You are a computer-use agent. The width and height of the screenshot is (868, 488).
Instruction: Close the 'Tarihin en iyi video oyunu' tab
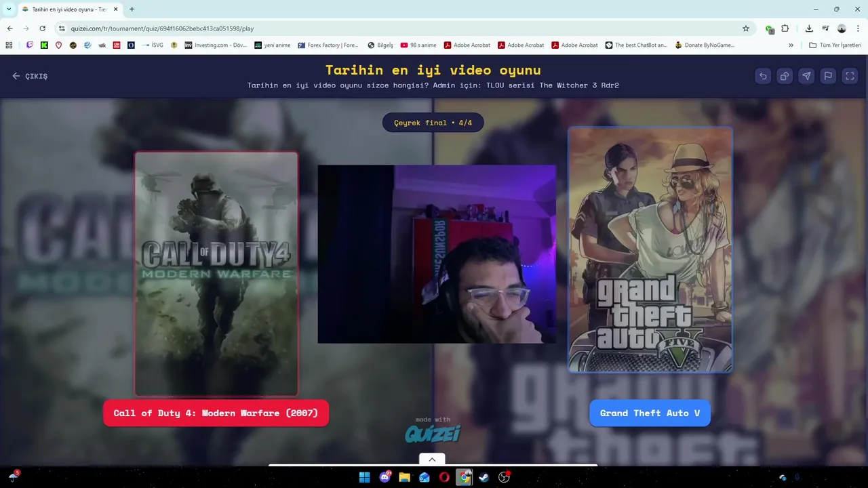pyautogui.click(x=115, y=9)
